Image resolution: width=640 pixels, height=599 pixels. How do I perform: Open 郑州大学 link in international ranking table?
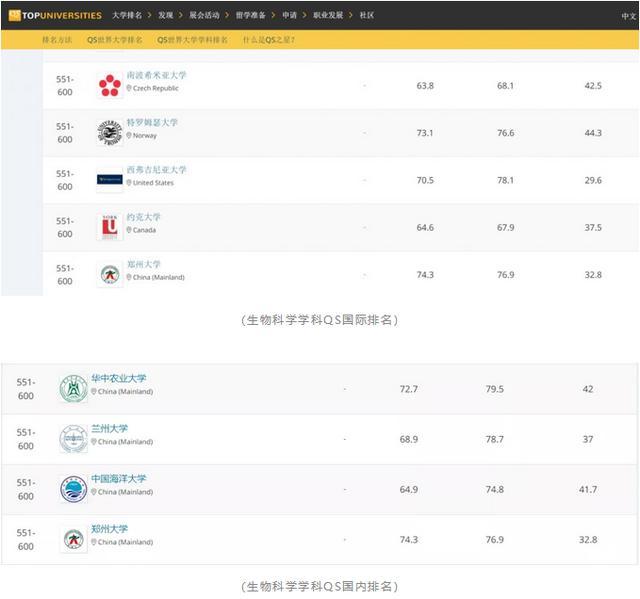(143, 264)
